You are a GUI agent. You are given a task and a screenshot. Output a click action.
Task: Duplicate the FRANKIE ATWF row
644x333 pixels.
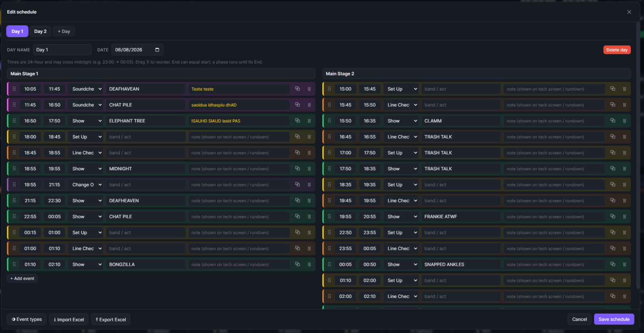click(613, 217)
